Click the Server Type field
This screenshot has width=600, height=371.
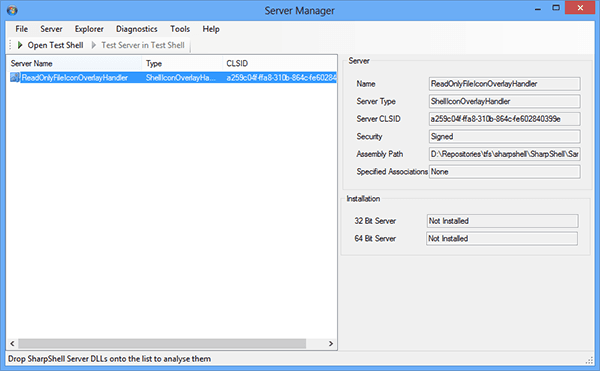click(504, 101)
